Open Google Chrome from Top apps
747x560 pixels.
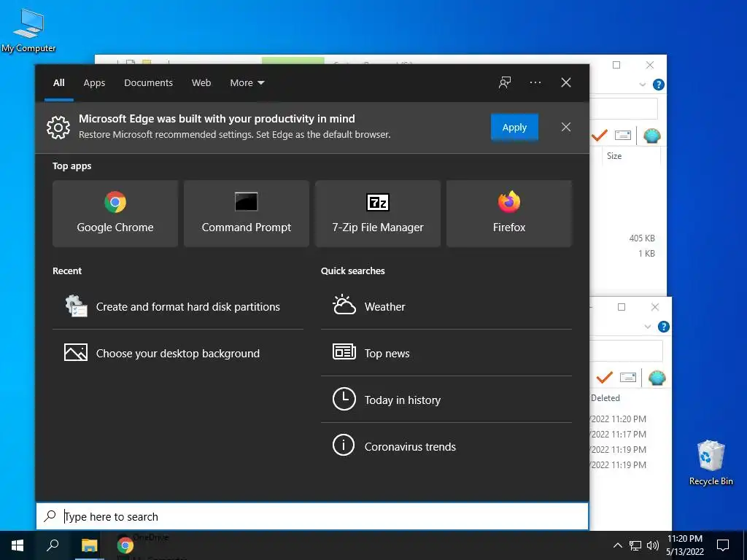click(x=115, y=214)
